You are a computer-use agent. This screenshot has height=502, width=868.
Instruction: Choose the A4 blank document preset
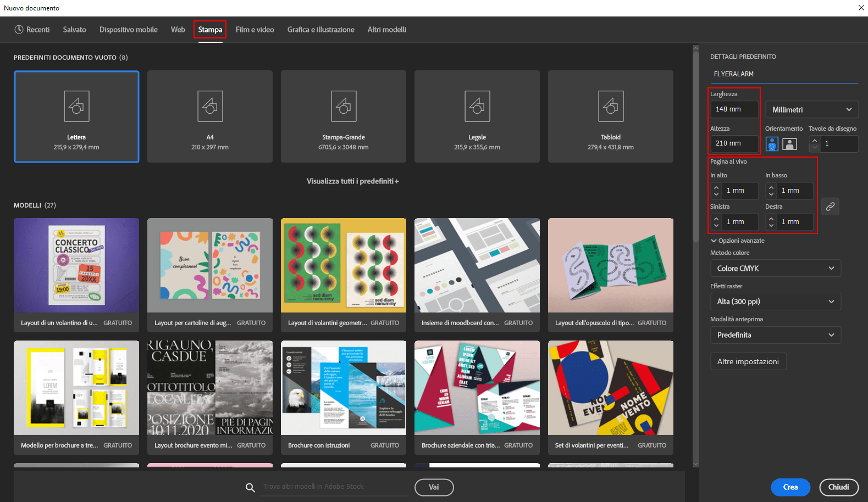(210, 116)
